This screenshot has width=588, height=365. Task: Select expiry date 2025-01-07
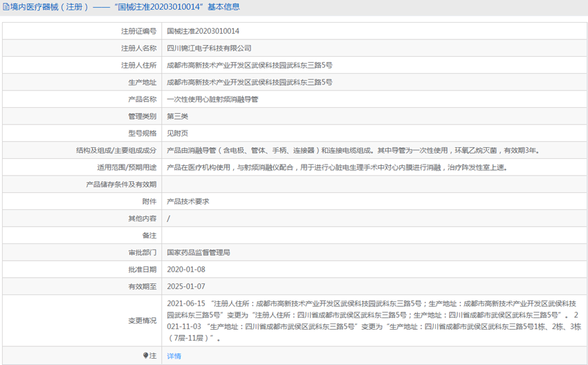pyautogui.click(x=186, y=286)
